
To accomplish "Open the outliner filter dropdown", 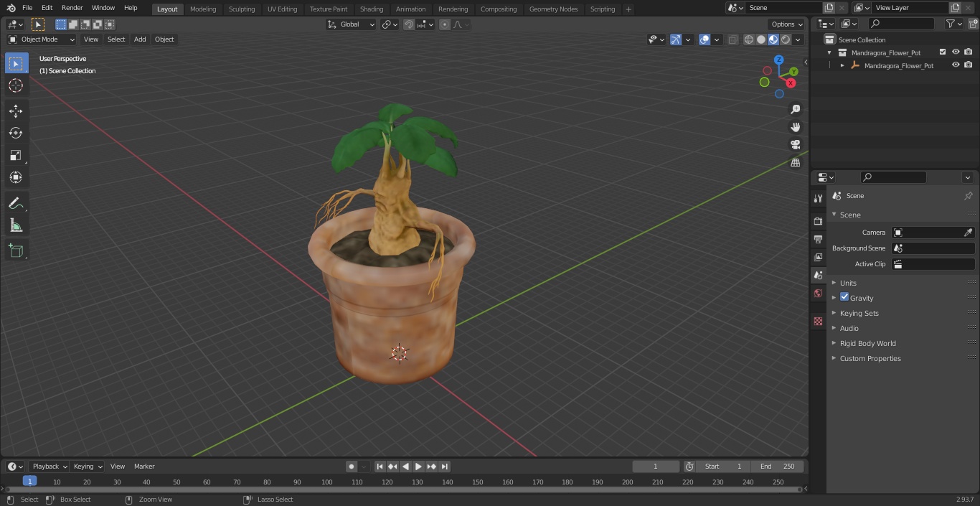I will tap(953, 24).
